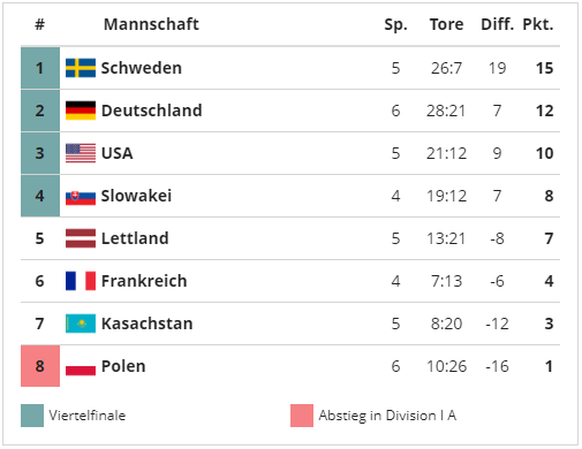Click the France flag icon
The width and height of the screenshot is (582, 449).
[81, 281]
